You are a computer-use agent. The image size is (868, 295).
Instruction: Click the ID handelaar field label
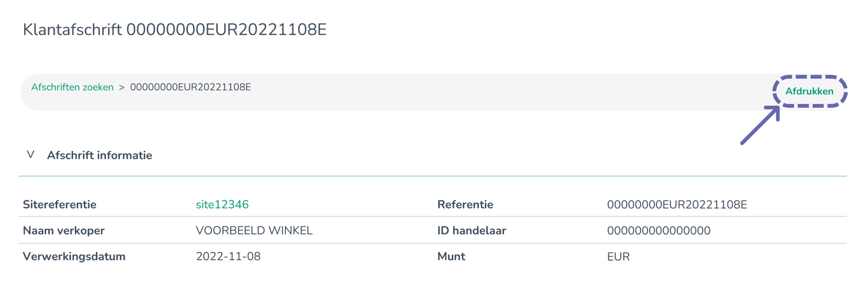471,231
